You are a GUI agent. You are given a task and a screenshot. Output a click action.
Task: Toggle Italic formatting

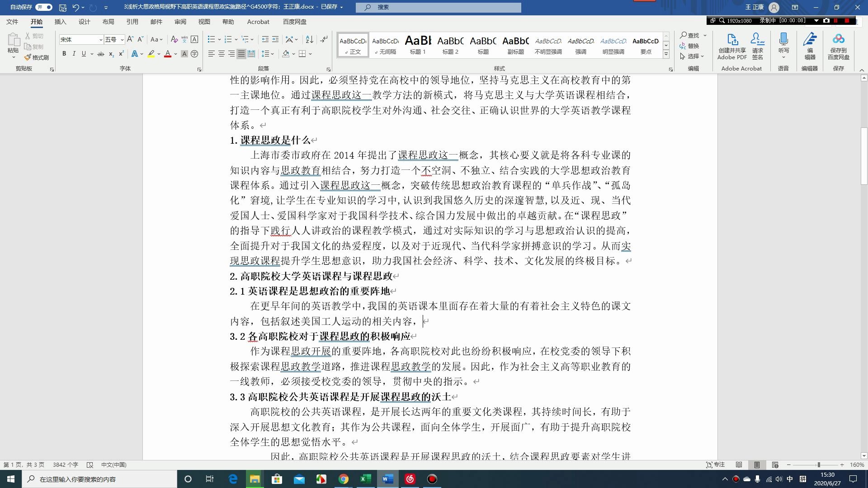pos(74,54)
